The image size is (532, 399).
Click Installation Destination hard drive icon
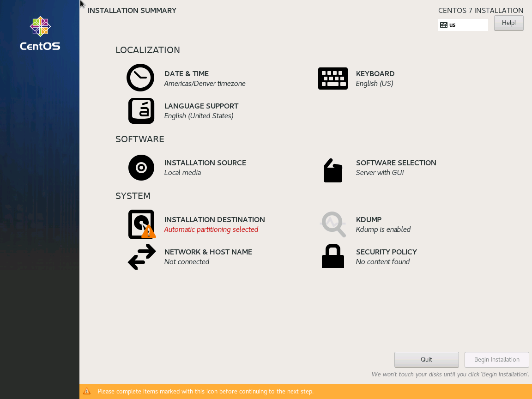(x=142, y=224)
